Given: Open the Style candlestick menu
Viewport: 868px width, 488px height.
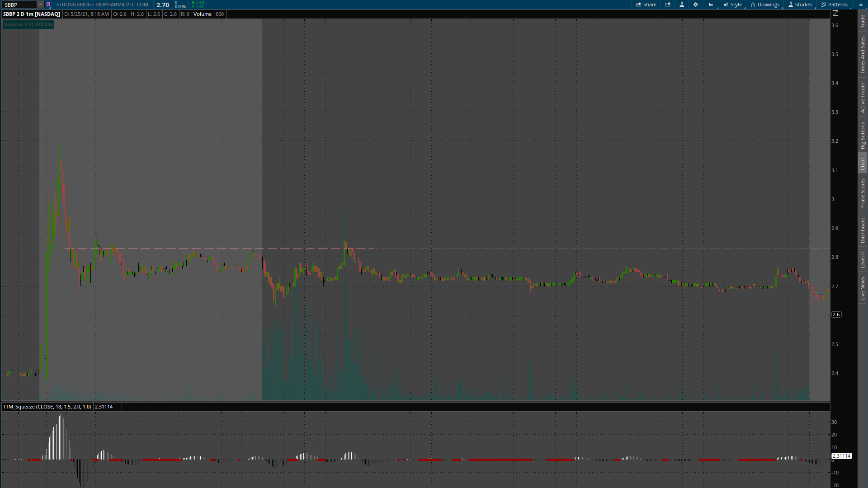Looking at the screenshot, I should coord(733,5).
